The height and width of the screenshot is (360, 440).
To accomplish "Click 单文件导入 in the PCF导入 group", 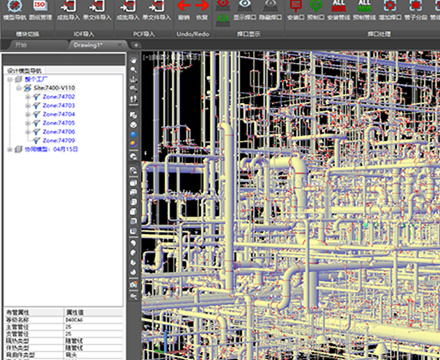I will coord(157,10).
